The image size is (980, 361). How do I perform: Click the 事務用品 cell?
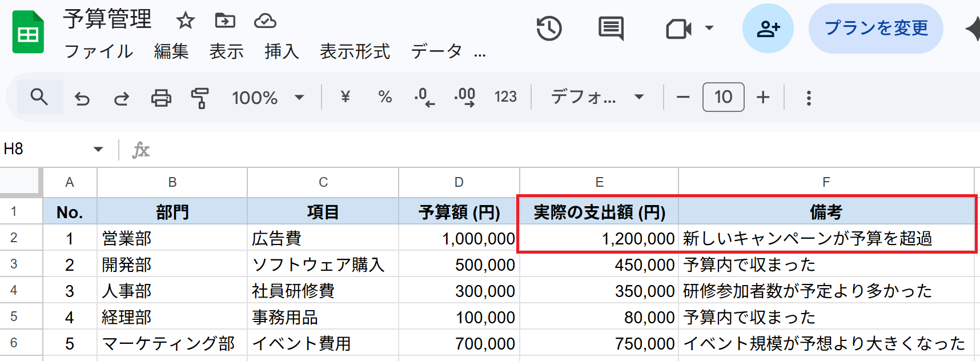[x=323, y=317]
